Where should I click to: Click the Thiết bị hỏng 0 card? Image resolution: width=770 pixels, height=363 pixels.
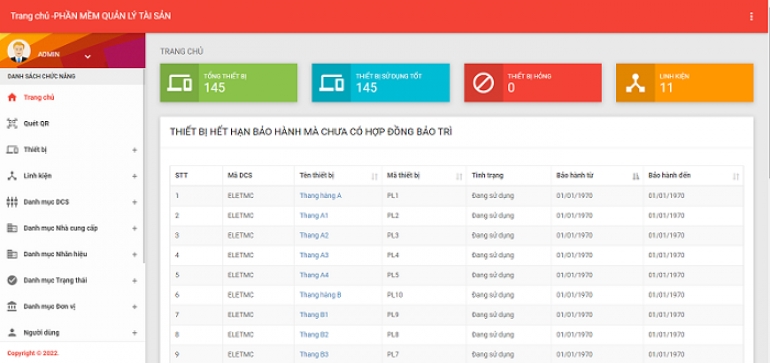(533, 83)
